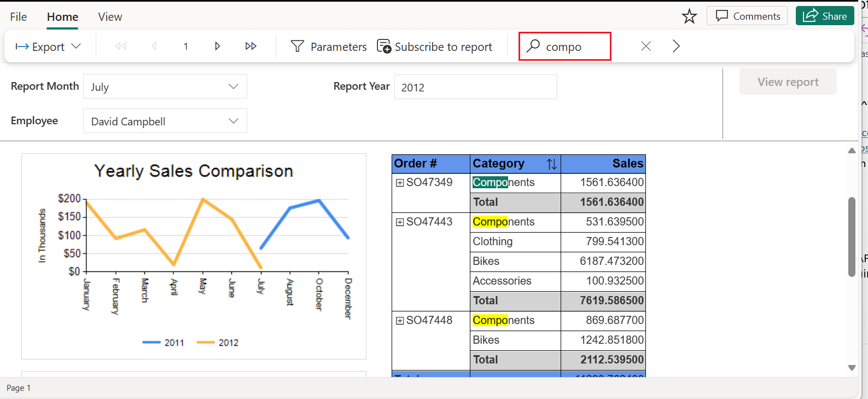The height and width of the screenshot is (399, 868).
Task: Click the Components cell for SO47443
Action: [516, 222]
